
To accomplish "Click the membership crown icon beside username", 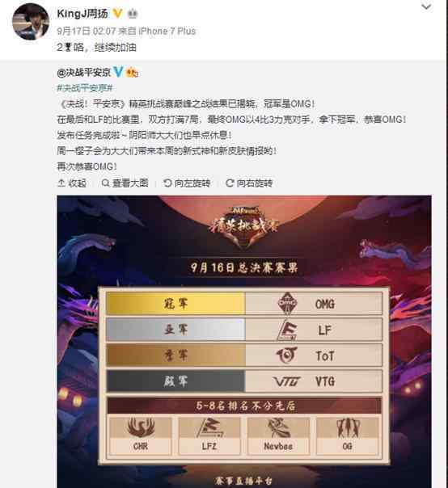I will (x=133, y=14).
